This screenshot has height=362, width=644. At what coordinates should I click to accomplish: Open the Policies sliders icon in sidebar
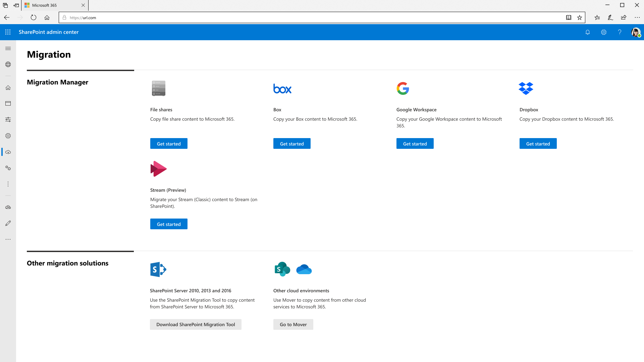[8, 120]
